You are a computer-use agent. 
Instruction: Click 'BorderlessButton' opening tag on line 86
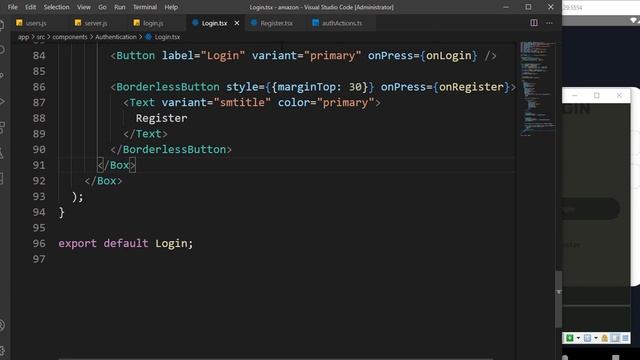(x=168, y=87)
